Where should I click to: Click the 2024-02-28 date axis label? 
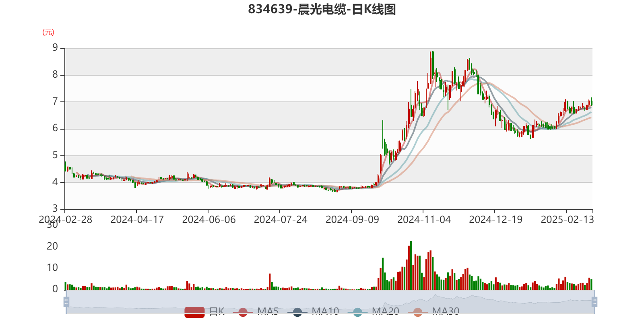pyautogui.click(x=65, y=219)
